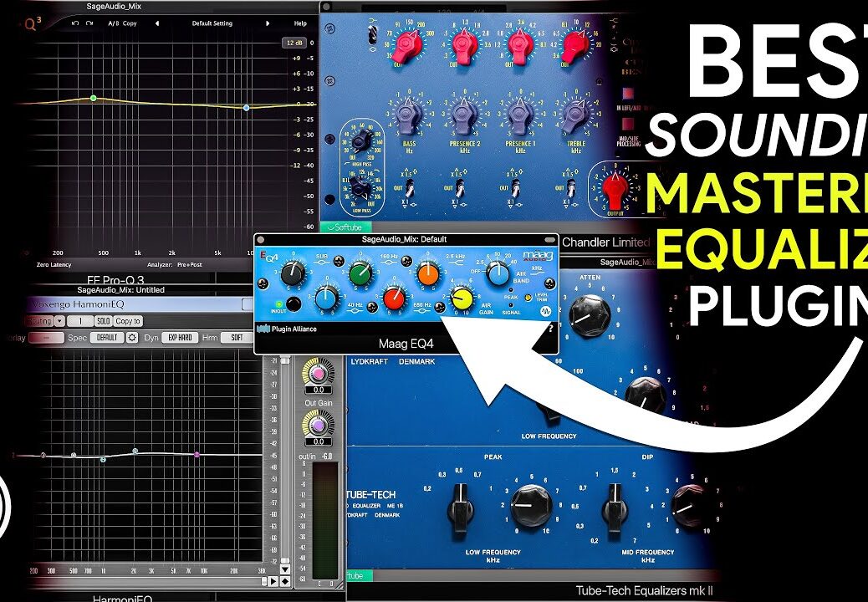The height and width of the screenshot is (602, 868).
Task: Open HarmoniEQ spectrum settings gear
Action: tap(132, 338)
